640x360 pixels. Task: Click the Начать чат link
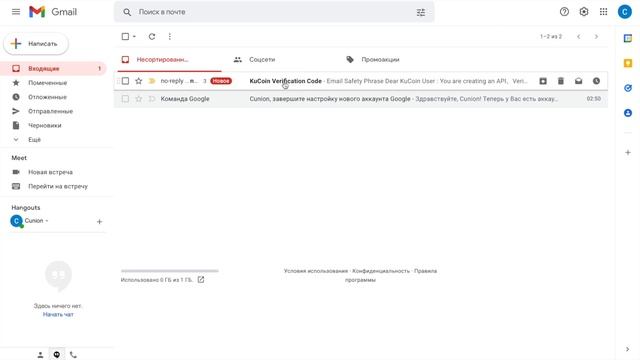coord(58,315)
